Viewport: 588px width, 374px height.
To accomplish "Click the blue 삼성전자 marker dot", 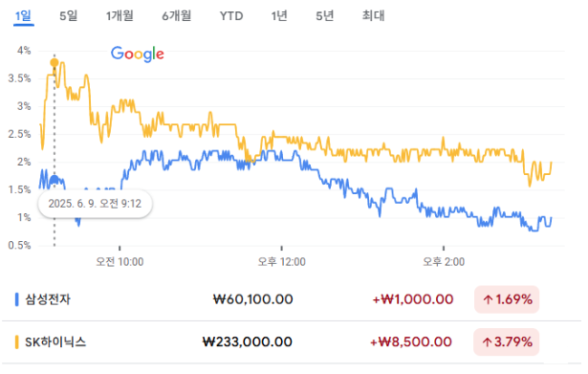I will click(x=54, y=180).
